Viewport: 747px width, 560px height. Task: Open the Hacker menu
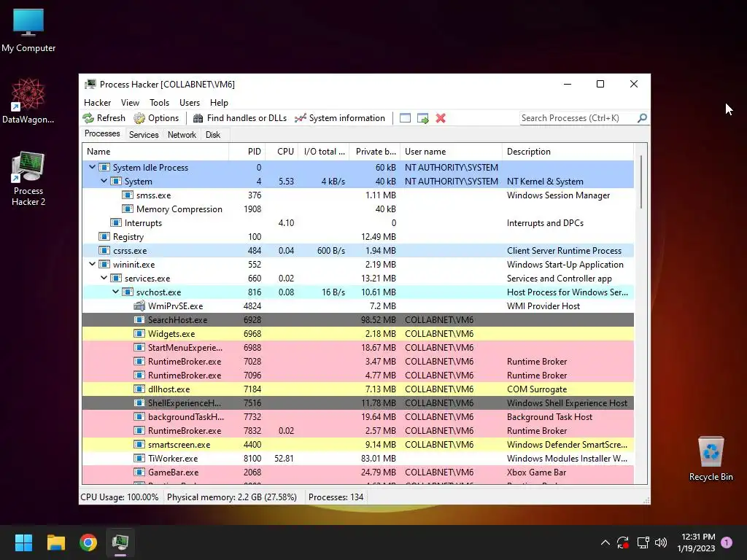97,103
